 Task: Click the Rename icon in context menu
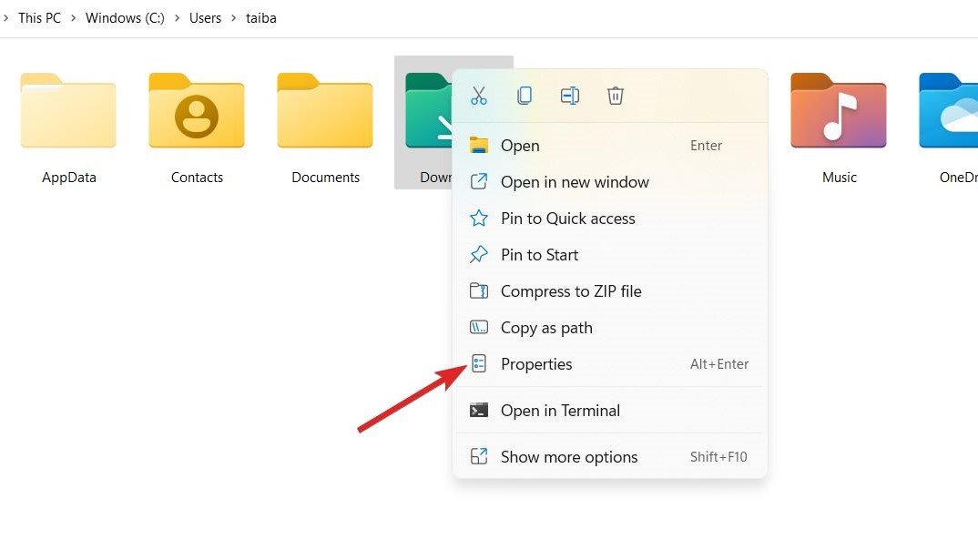(x=570, y=96)
